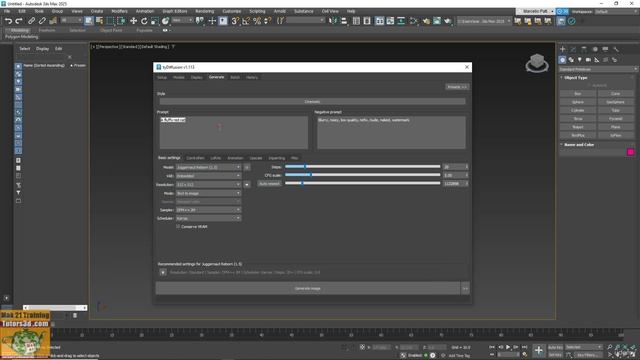Activate the Select and Scale tool

click(155, 21)
